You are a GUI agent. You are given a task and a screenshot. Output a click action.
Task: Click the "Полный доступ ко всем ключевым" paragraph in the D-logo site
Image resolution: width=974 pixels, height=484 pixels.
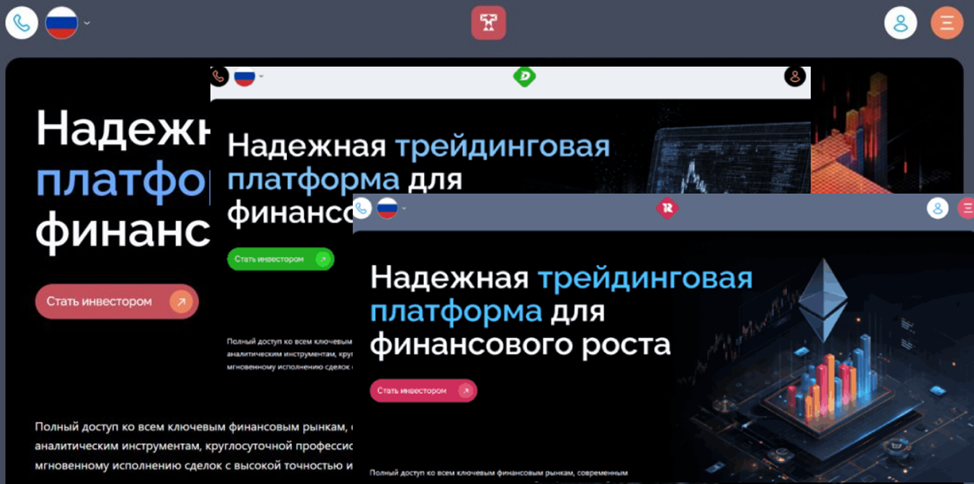click(289, 354)
